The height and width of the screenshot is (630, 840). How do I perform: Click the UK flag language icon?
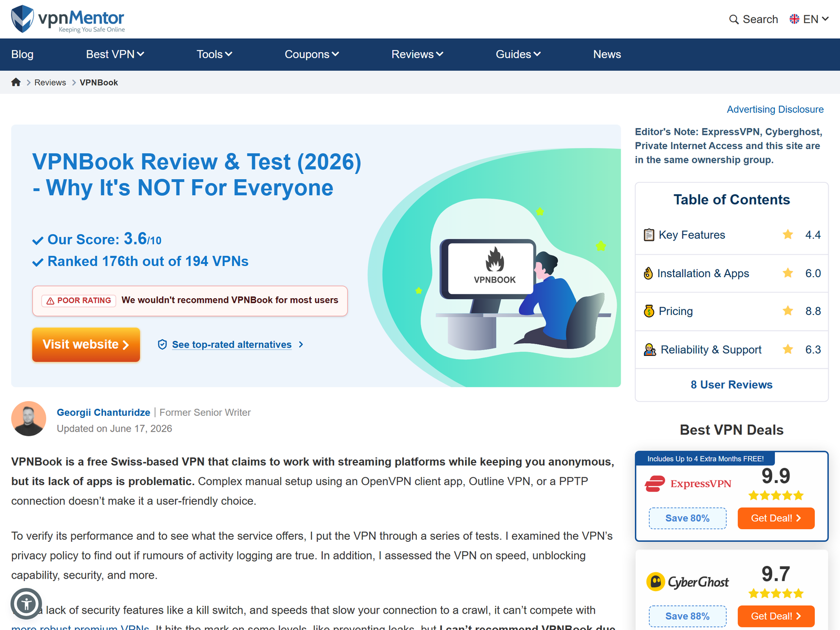(x=794, y=19)
